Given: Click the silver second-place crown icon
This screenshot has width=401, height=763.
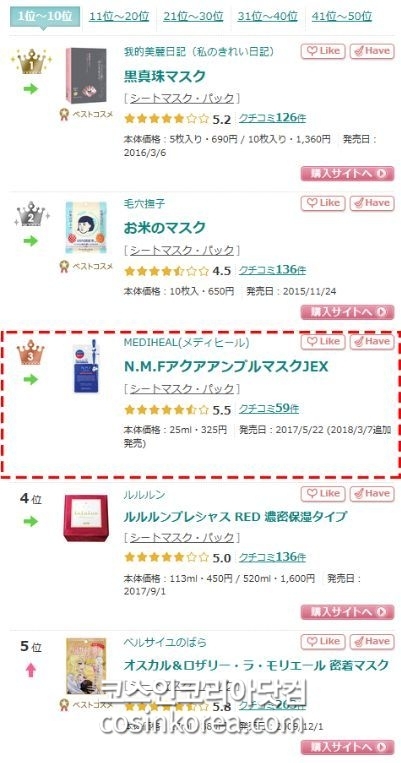Looking at the screenshot, I should (31, 213).
